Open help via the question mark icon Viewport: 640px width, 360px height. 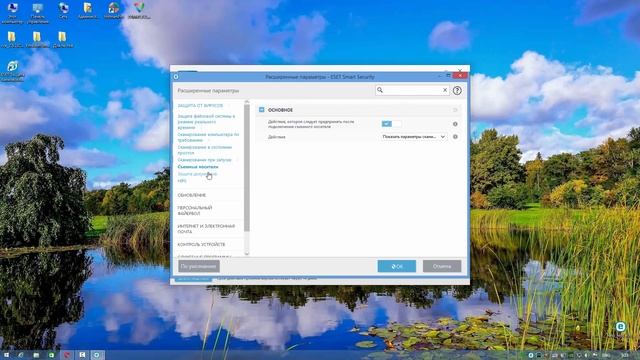(457, 90)
